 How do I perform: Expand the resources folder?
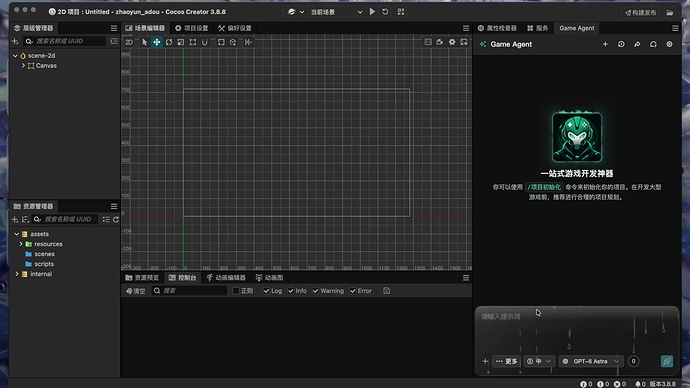coord(21,244)
